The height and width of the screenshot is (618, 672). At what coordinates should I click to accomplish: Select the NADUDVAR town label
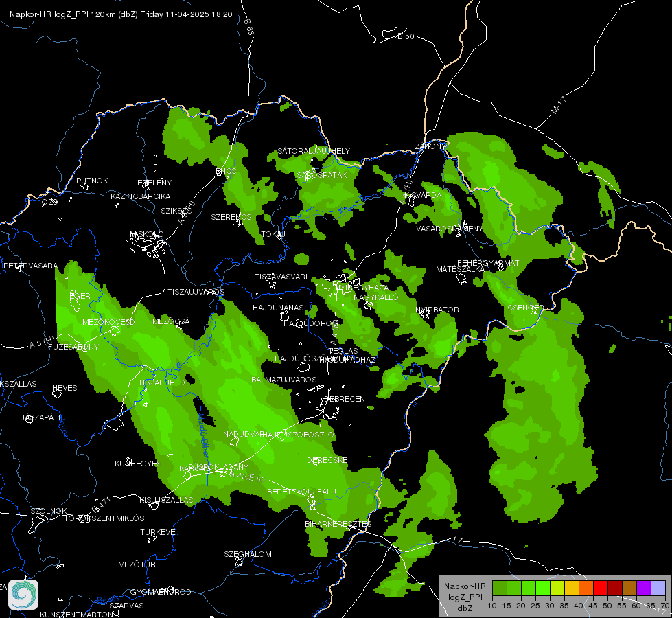[x=244, y=434]
